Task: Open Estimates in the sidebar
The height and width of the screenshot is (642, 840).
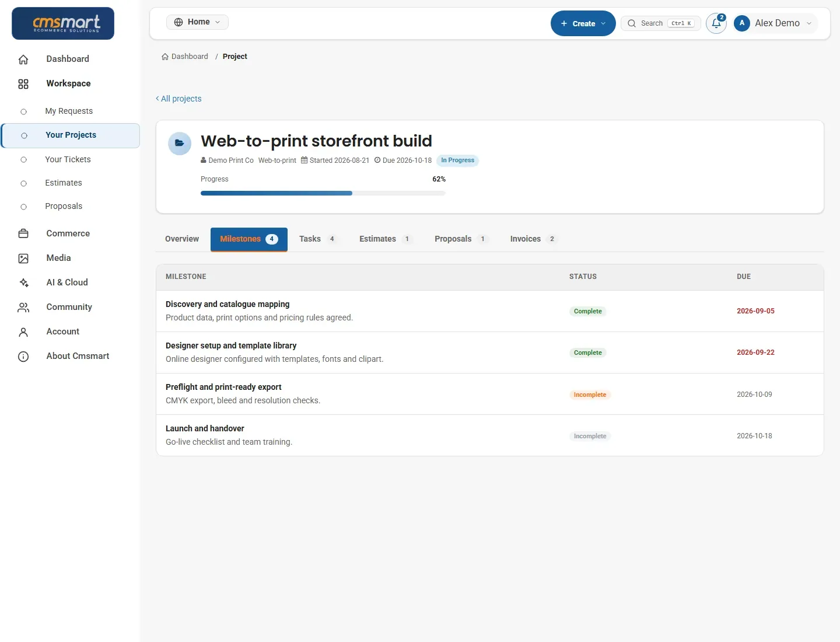Action: (x=64, y=183)
